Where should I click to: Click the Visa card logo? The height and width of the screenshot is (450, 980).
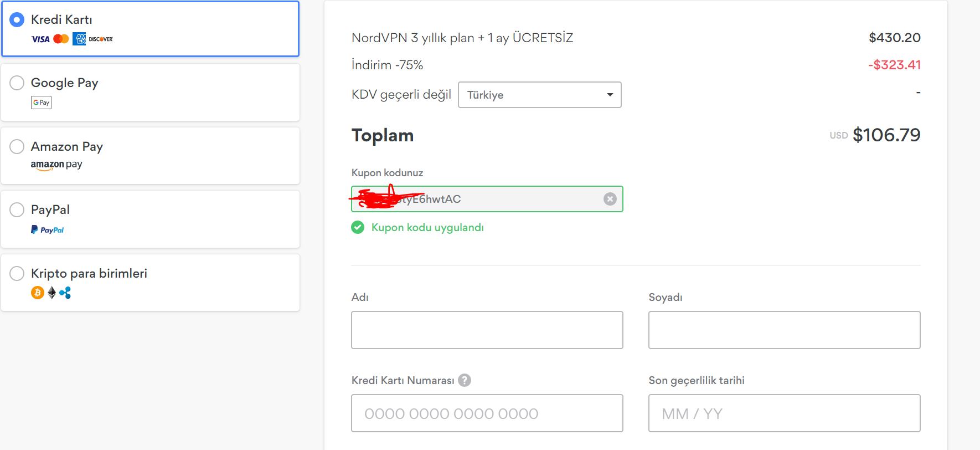[40, 39]
